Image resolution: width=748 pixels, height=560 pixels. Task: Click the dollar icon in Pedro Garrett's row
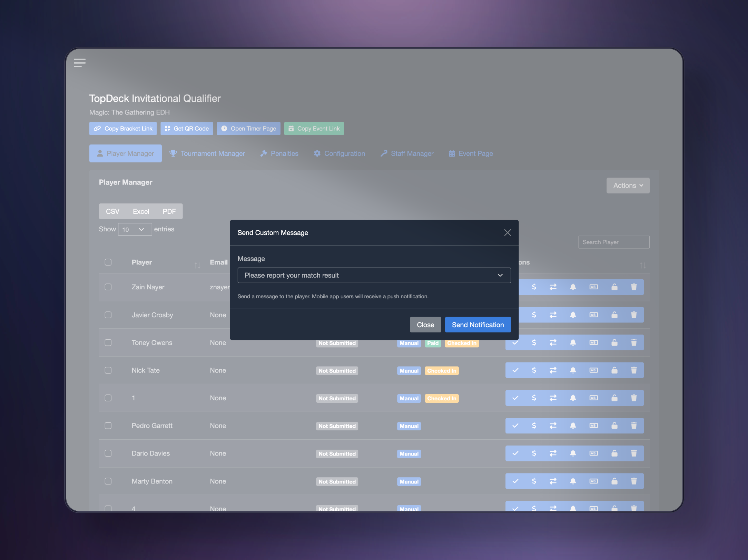[534, 426]
